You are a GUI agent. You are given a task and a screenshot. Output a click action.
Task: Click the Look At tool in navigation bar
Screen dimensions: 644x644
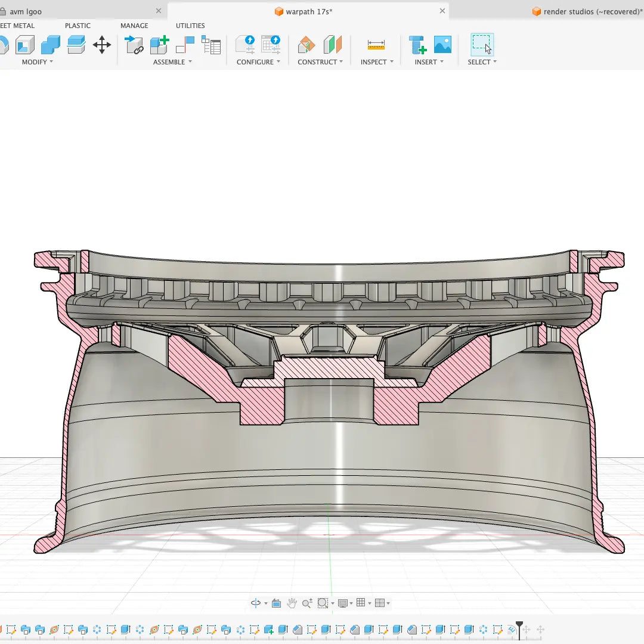click(x=276, y=603)
